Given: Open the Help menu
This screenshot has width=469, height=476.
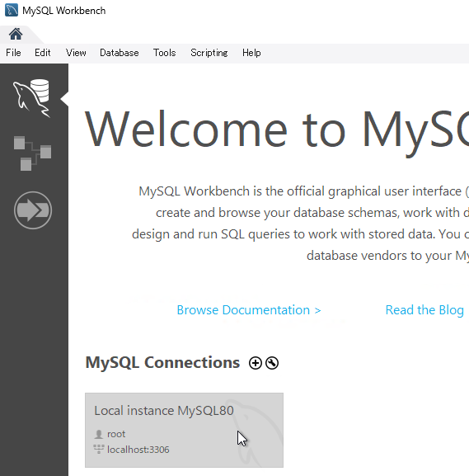Looking at the screenshot, I should (x=251, y=53).
